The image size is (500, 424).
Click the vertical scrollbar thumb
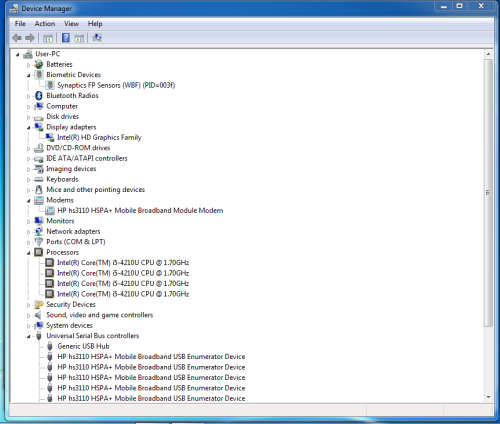click(488, 193)
